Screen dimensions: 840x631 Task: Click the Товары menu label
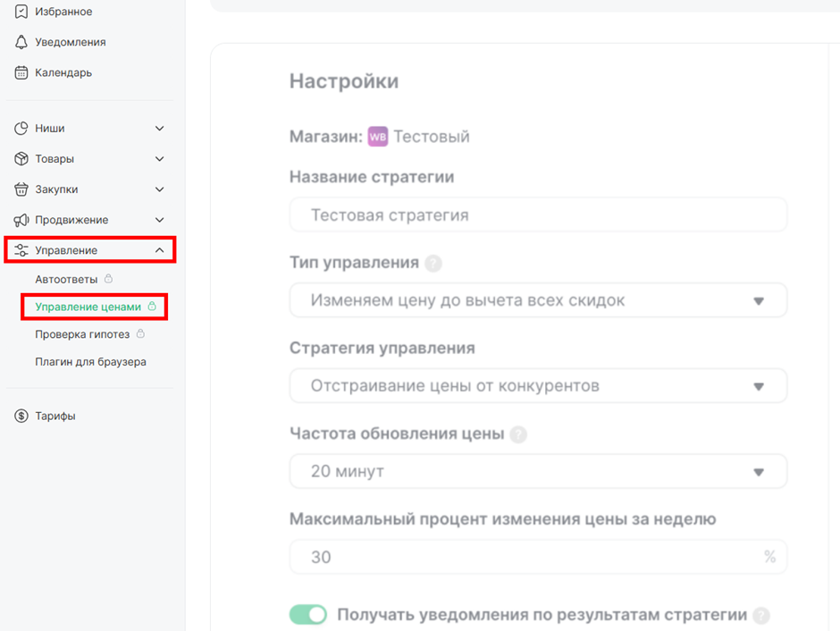click(55, 158)
